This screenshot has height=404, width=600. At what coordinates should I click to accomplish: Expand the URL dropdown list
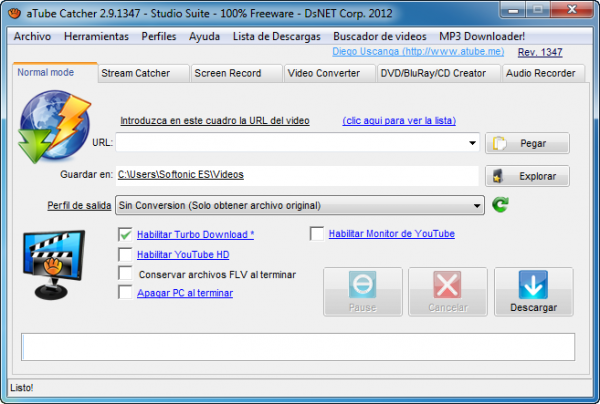point(473,144)
